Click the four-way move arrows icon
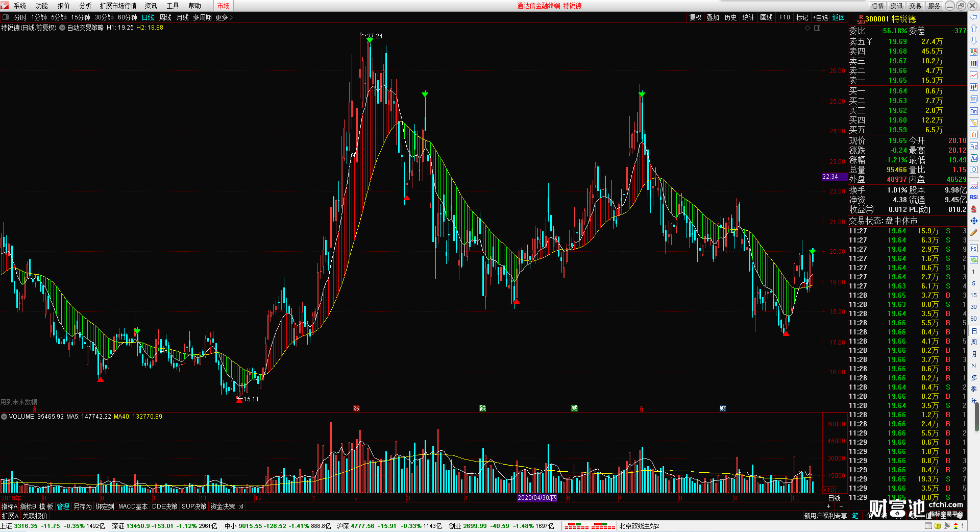The image size is (980, 532). point(973,221)
